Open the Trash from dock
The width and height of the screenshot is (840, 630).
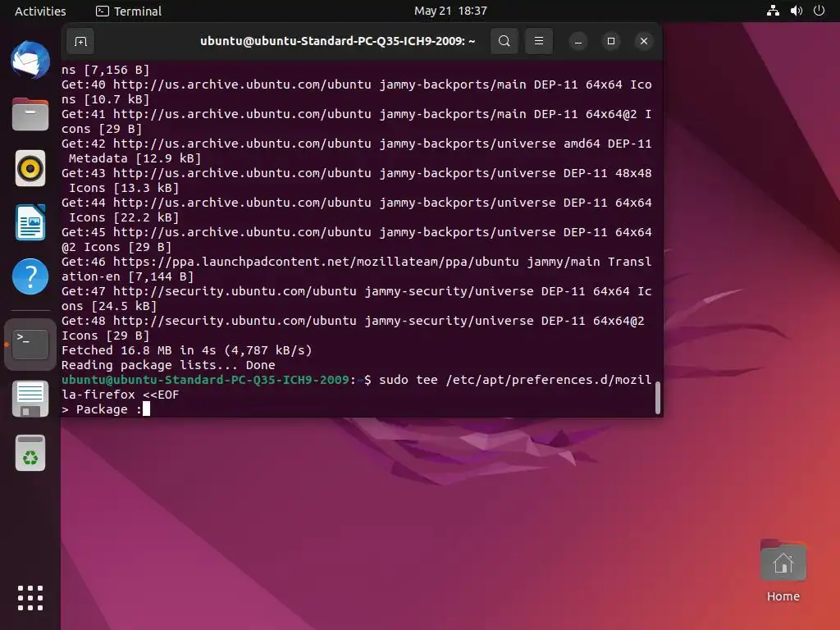tap(30, 453)
